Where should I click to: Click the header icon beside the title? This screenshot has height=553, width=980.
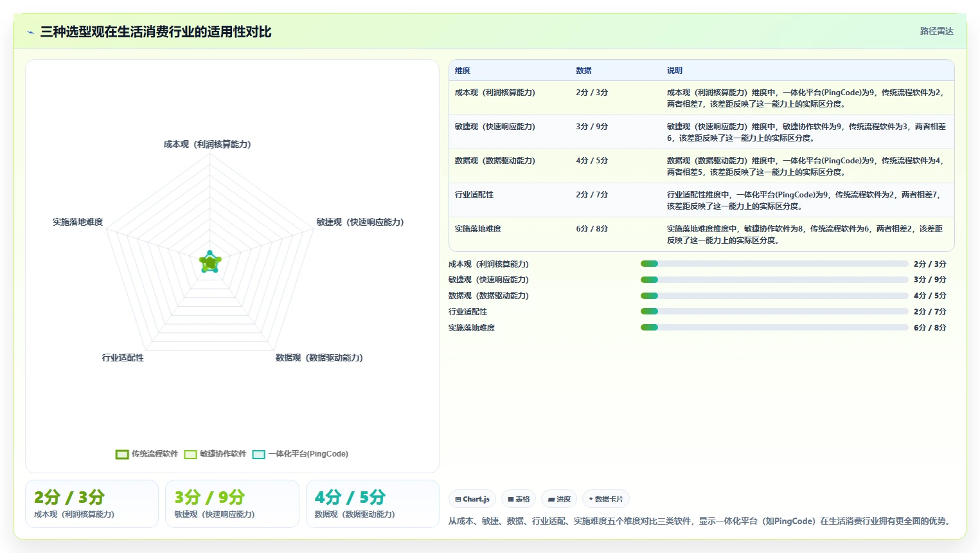[30, 32]
